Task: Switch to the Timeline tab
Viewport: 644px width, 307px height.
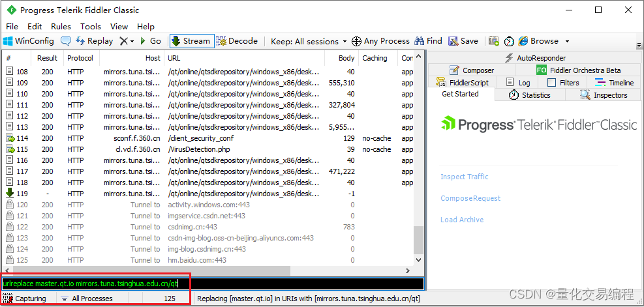Action: tap(614, 83)
